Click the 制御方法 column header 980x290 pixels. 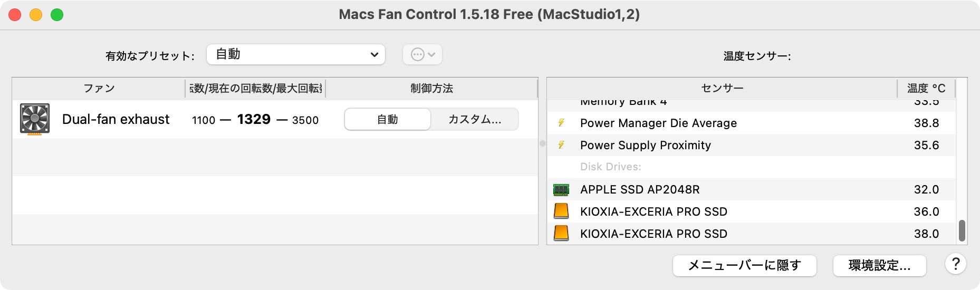[431, 89]
